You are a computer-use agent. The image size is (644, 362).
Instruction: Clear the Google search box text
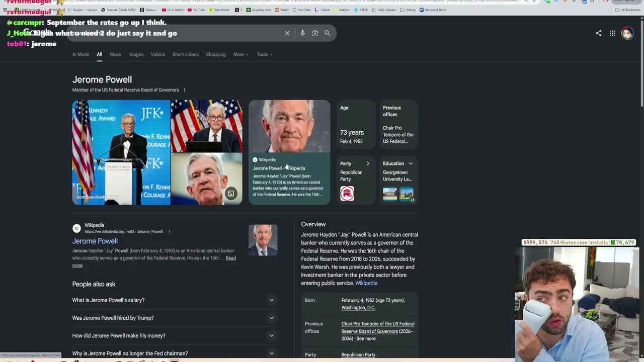coord(287,33)
